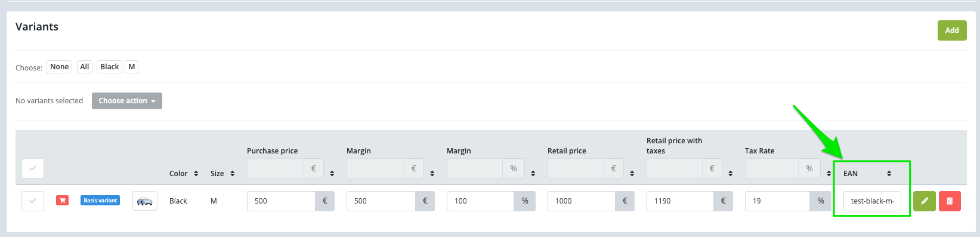Select variants with the M filter

(x=132, y=67)
